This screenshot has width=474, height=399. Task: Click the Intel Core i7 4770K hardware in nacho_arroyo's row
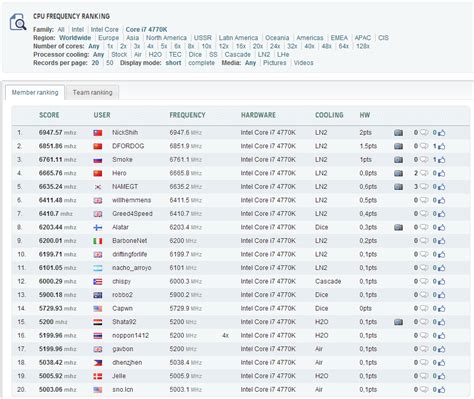point(268,268)
